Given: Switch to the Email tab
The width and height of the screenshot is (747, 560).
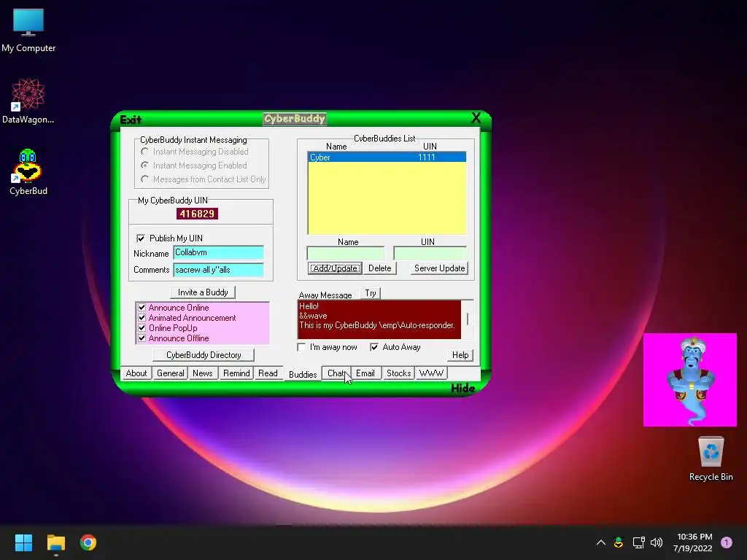Looking at the screenshot, I should point(365,373).
